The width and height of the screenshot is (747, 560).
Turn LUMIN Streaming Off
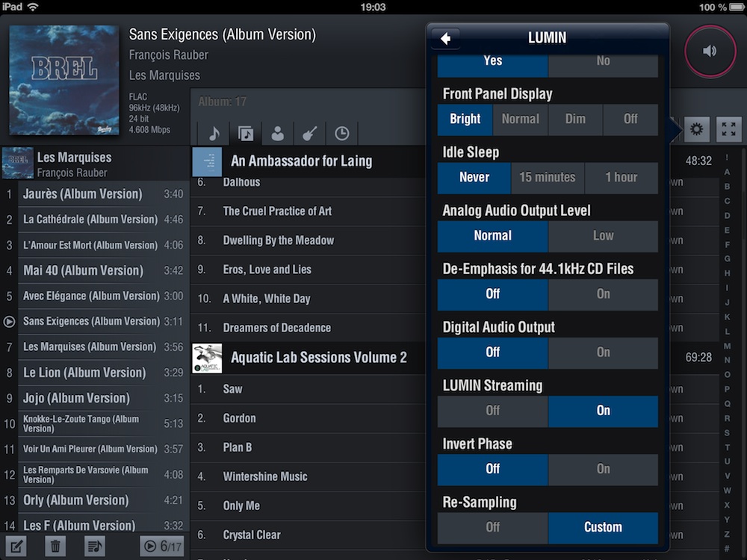coord(492,411)
